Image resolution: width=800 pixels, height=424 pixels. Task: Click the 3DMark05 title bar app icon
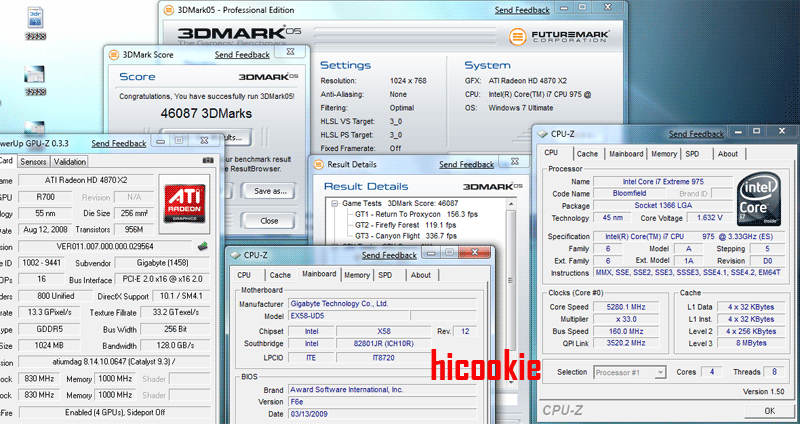(x=169, y=10)
